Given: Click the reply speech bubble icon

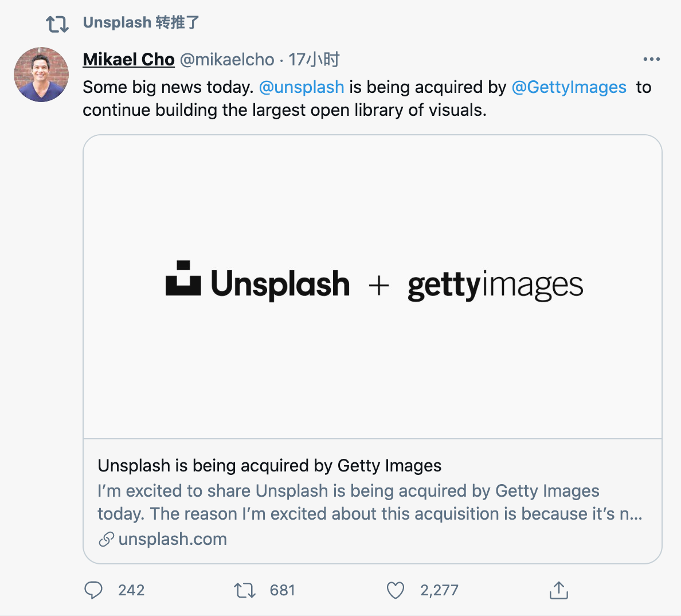Looking at the screenshot, I should [x=93, y=590].
